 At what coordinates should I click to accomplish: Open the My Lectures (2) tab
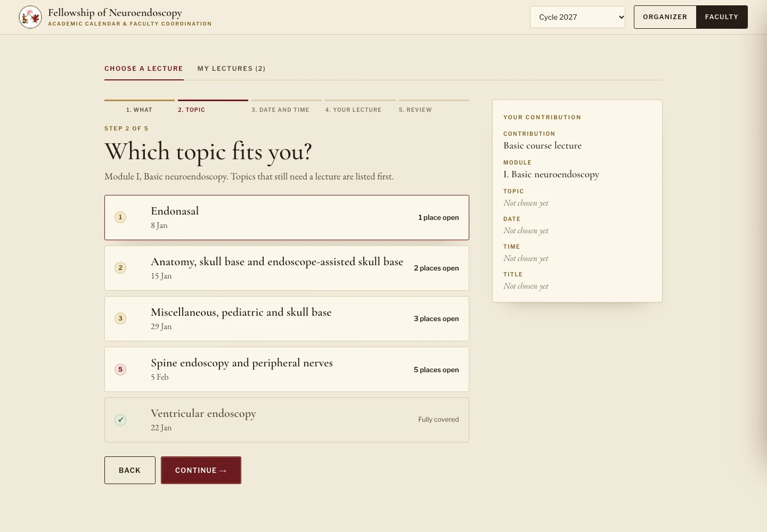(x=231, y=69)
